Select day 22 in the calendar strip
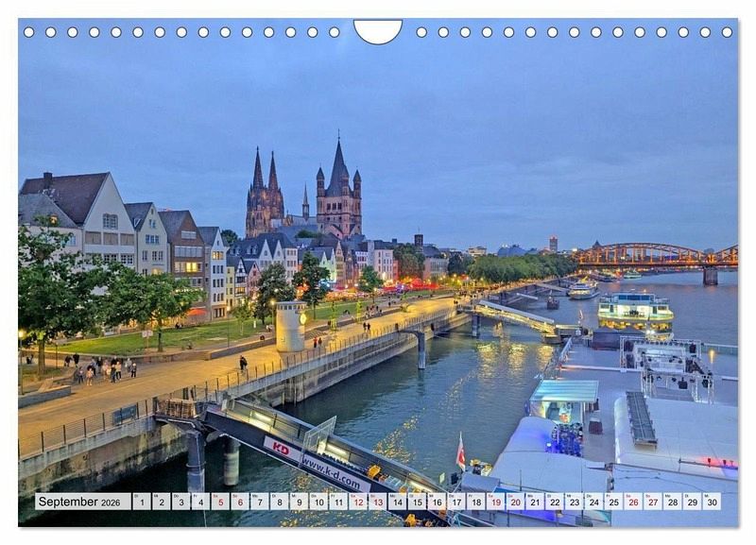Viewport: 756px width, 545px height. coord(555,502)
